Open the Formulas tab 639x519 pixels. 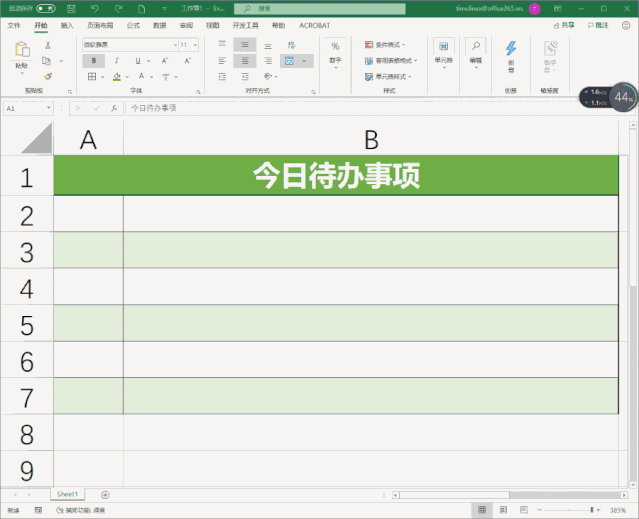133,25
